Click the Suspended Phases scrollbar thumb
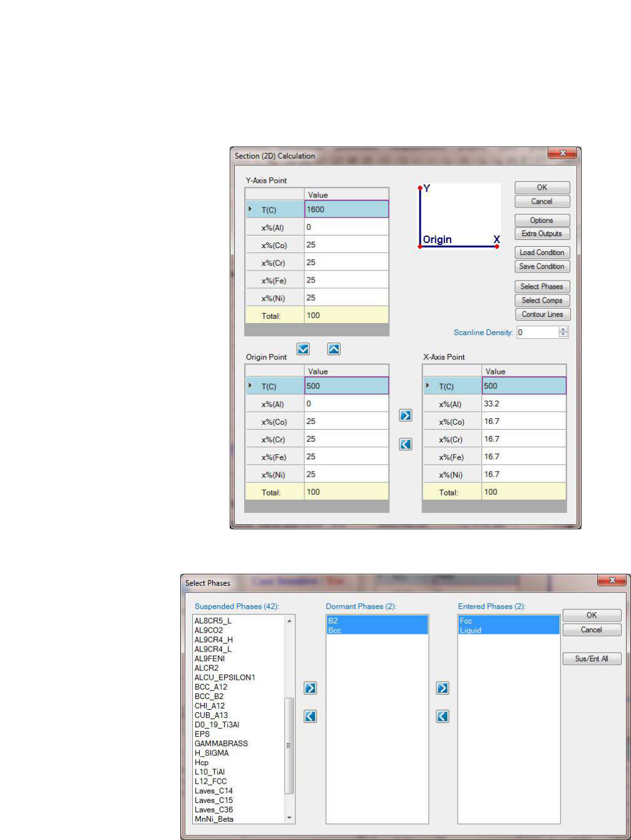This screenshot has width=631, height=840. [x=289, y=745]
